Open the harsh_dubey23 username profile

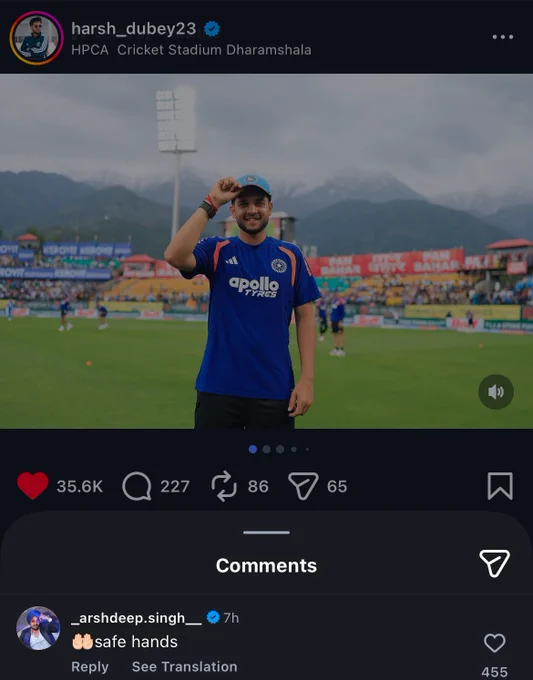coord(134,29)
